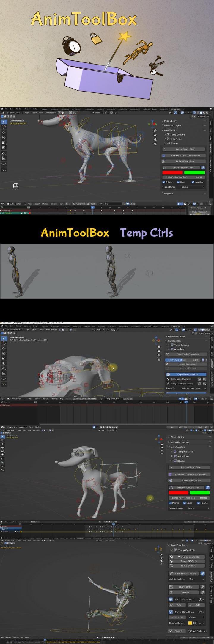Jump to end frame in the Temp_Ctrls_Trot timeline
Viewport: 214px width, 644px height.
pos(117,427)
